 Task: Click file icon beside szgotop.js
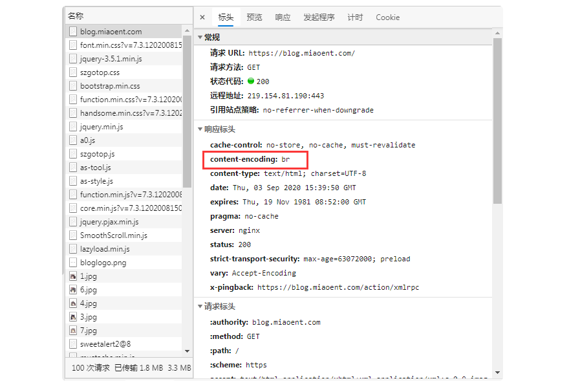coord(73,154)
